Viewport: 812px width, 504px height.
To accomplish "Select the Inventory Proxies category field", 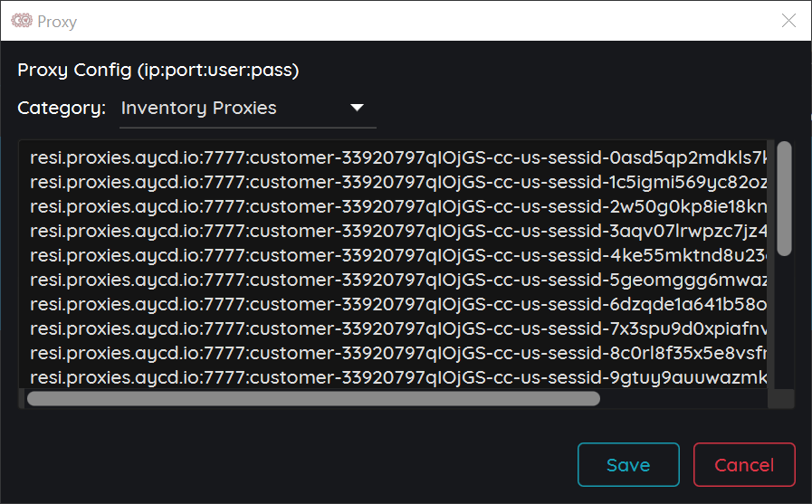I will [x=247, y=109].
